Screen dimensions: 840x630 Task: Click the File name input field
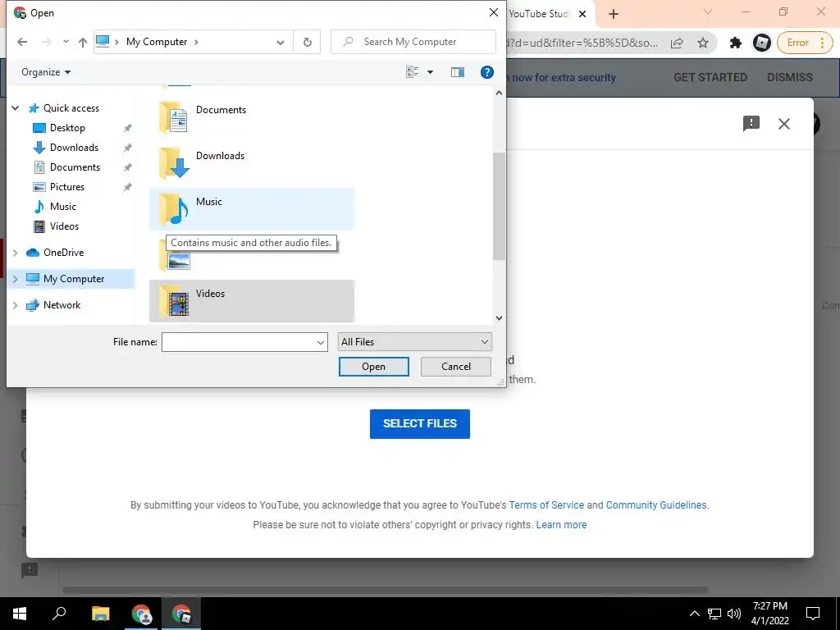(x=239, y=342)
